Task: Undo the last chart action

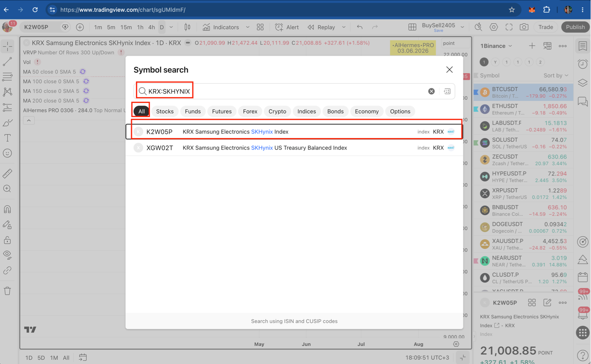Action: (x=360, y=27)
